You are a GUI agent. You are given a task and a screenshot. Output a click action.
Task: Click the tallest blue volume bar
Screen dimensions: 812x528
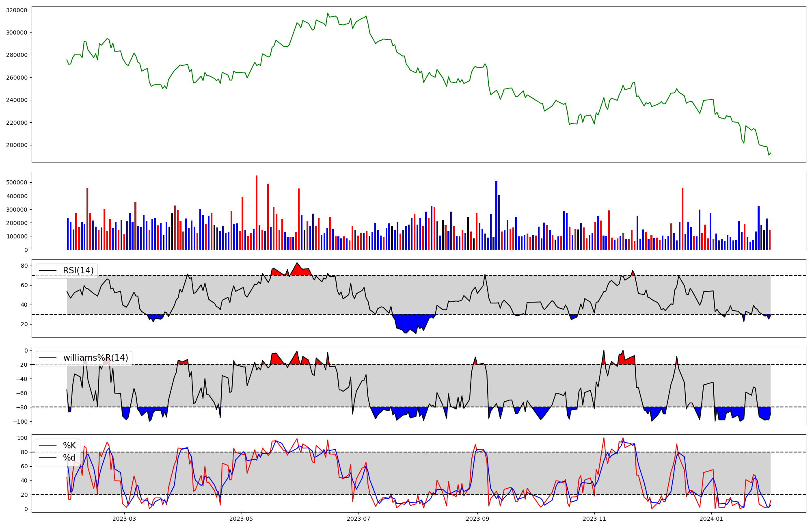(496, 216)
